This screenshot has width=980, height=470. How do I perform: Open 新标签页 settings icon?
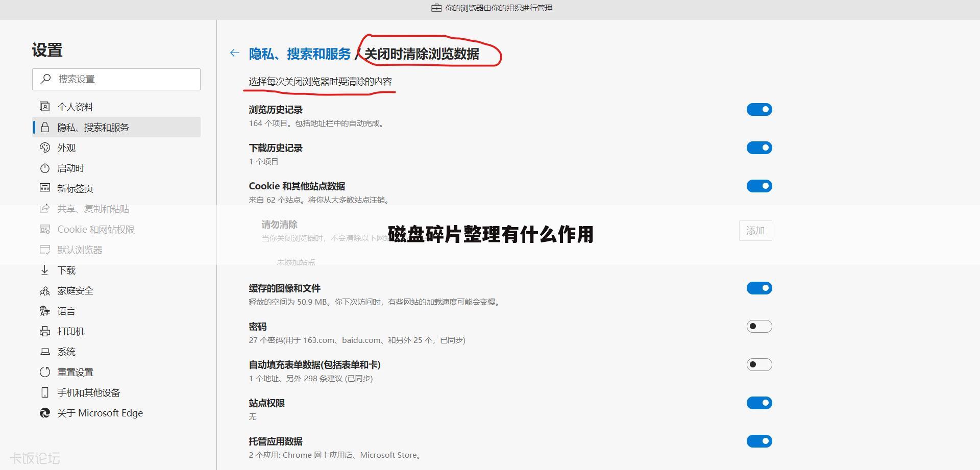[x=45, y=188]
